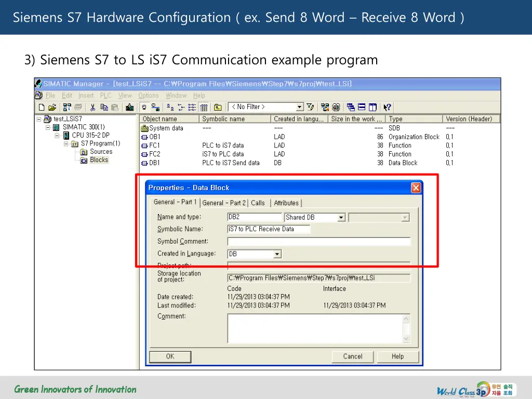This screenshot has height=399, width=532.
Task: Open the Shared DB type dropdown
Action: [341, 218]
